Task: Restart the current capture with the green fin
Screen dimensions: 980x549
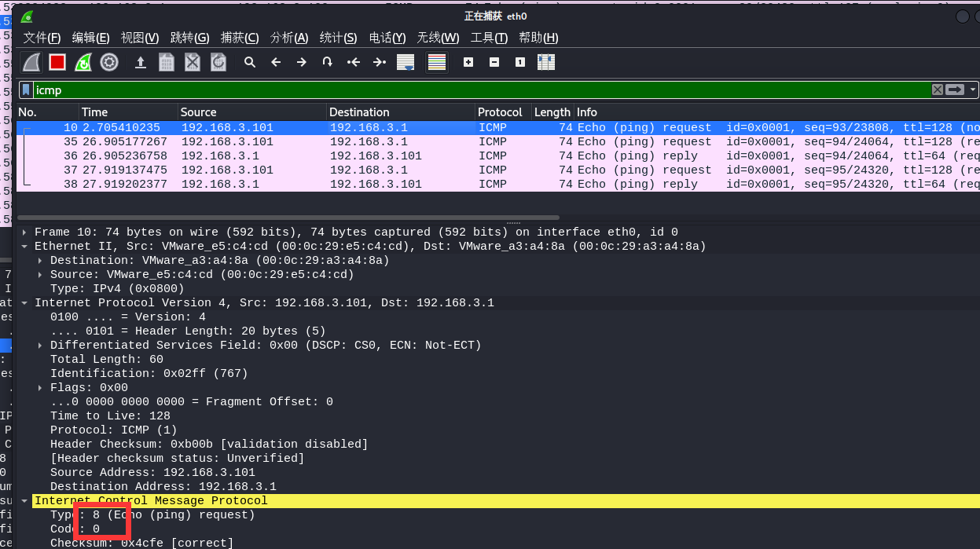Action: click(83, 62)
